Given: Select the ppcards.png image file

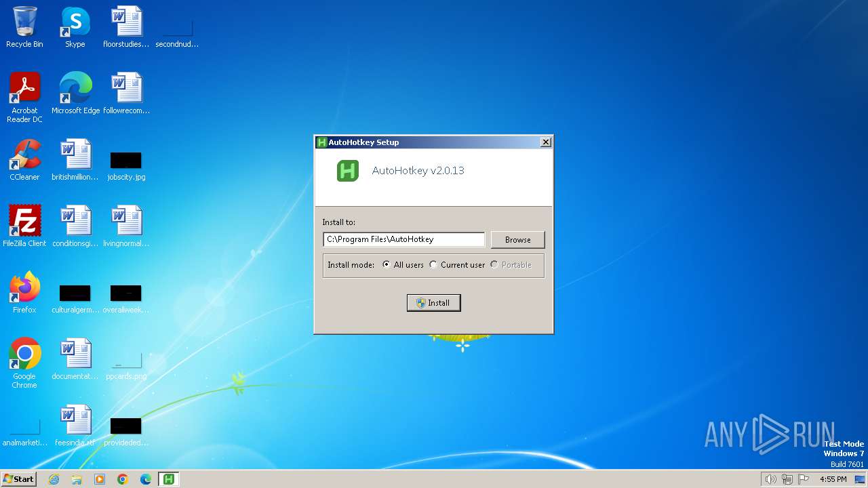Looking at the screenshot, I should (126, 366).
